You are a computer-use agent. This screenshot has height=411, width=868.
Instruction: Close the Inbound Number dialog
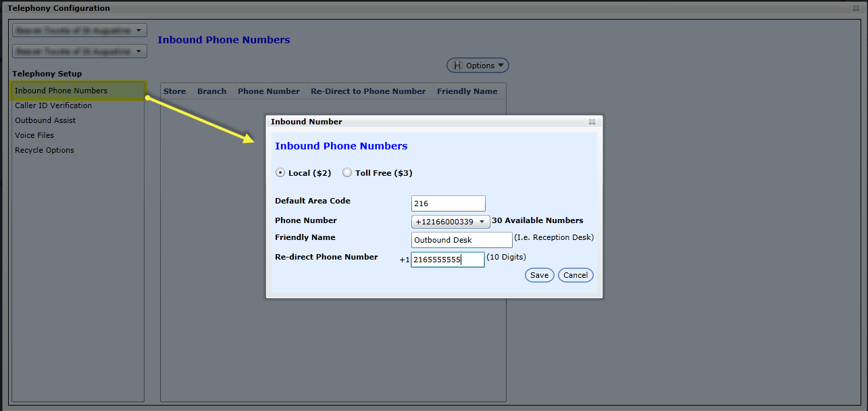(x=592, y=122)
